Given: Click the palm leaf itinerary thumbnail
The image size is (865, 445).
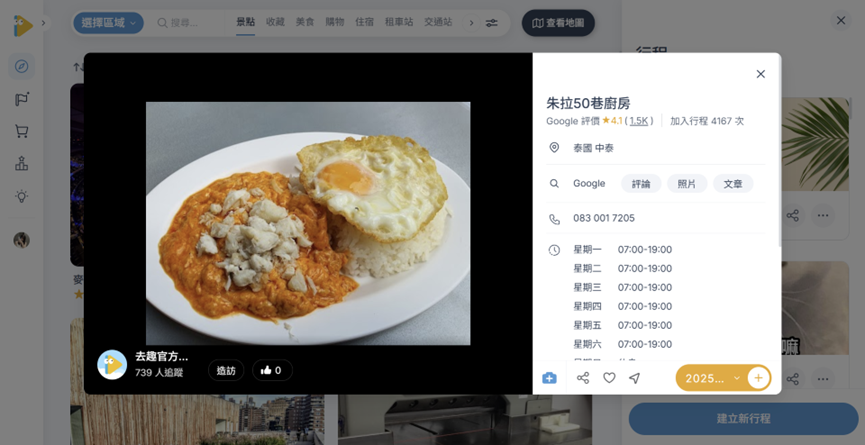Looking at the screenshot, I should coord(815,144).
